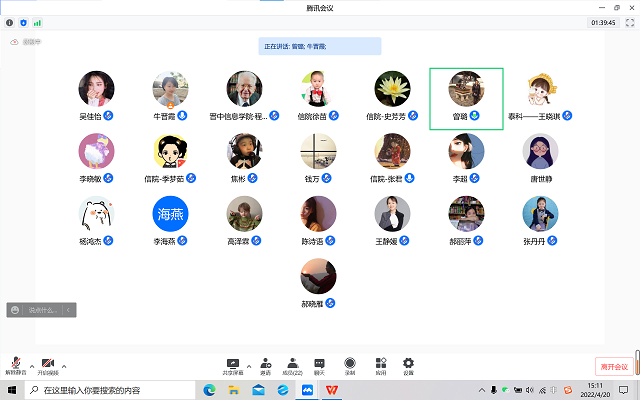The height and width of the screenshot is (400, 640).
Task: Toggle full screen icon at top right
Action: point(630,23)
